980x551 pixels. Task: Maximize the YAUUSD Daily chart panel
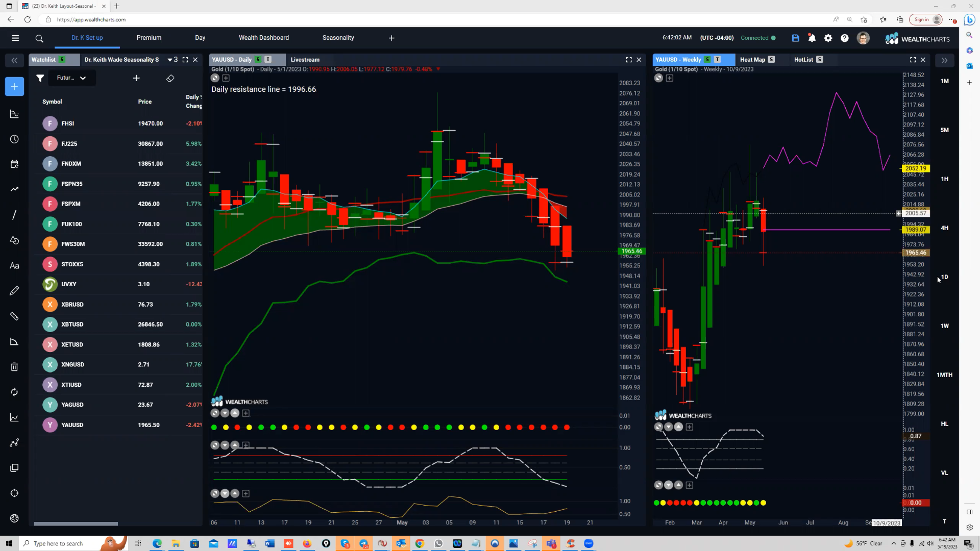pos(629,60)
